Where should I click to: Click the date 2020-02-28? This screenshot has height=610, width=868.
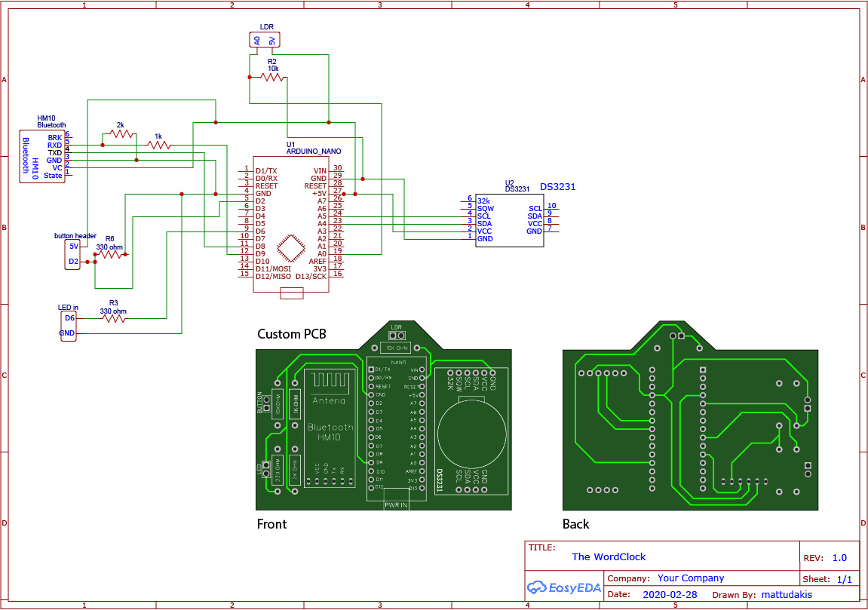[670, 594]
